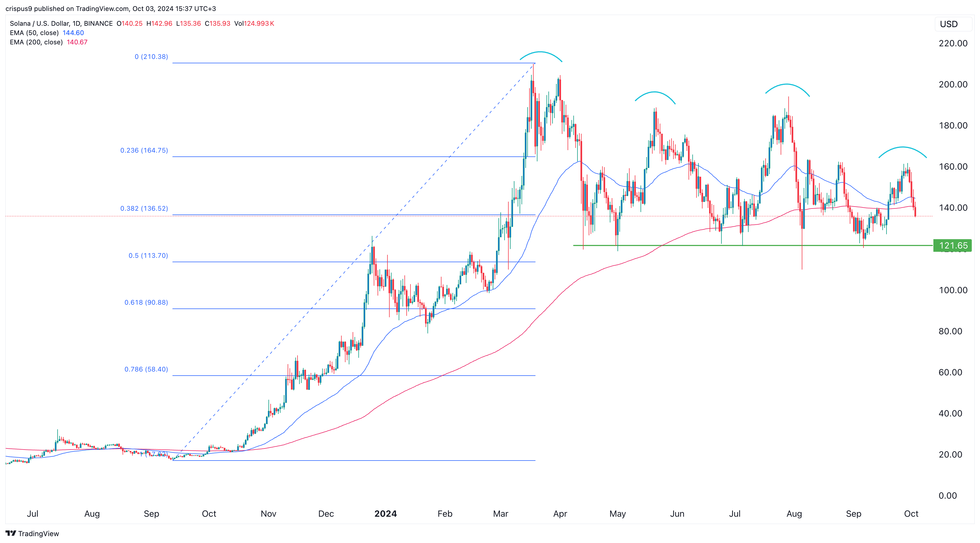Viewport: 980px width, 543px height.
Task: Click the 0.618 (90.88) Fibonacci label
Action: [146, 302]
